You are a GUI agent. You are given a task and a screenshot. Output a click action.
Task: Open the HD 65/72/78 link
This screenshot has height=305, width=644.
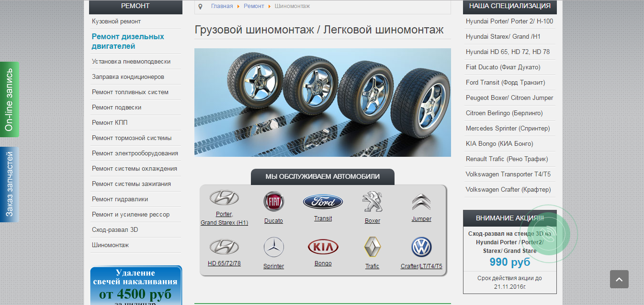point(224,263)
